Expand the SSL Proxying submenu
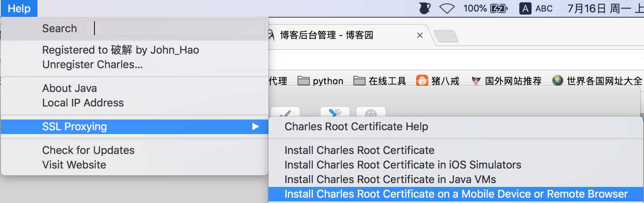The height and width of the screenshot is (203, 644). point(135,126)
